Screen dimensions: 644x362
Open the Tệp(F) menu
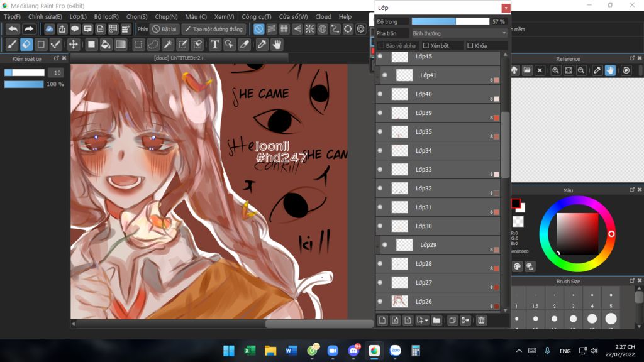[12, 17]
